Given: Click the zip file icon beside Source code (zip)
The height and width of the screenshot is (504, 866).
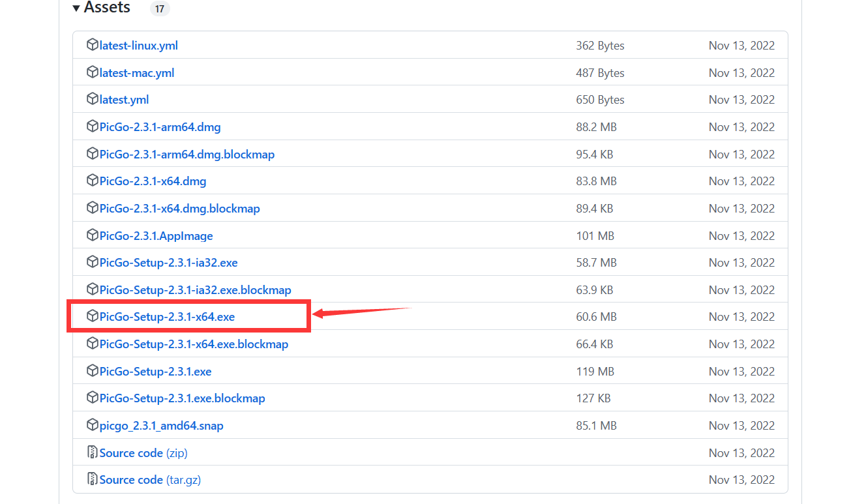Looking at the screenshot, I should [x=92, y=452].
